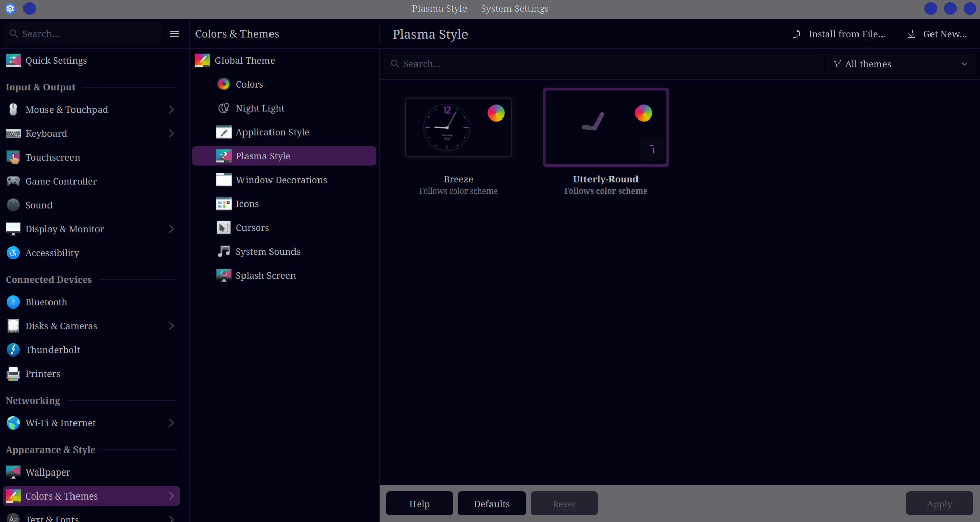
Task: Click the Icons settings icon
Action: point(224,204)
